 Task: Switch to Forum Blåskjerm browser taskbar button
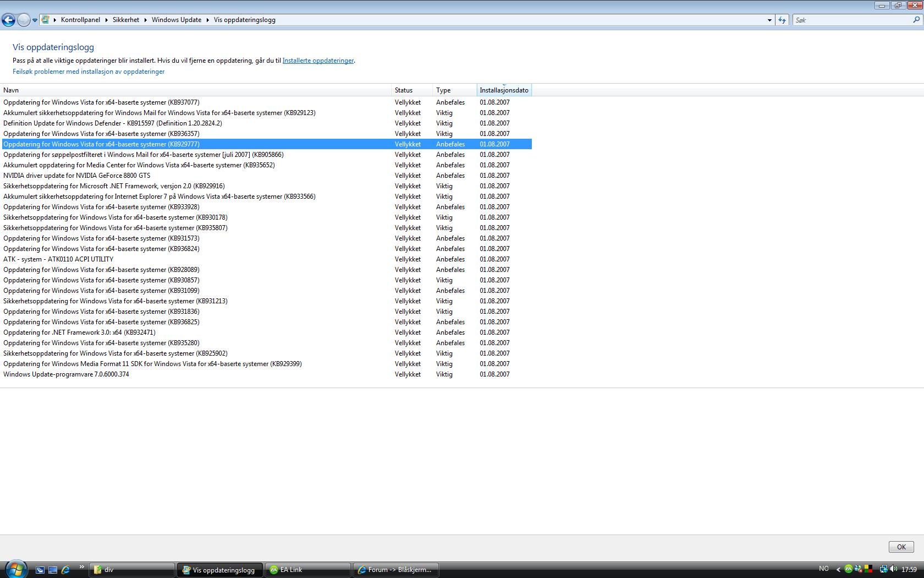pyautogui.click(x=396, y=570)
